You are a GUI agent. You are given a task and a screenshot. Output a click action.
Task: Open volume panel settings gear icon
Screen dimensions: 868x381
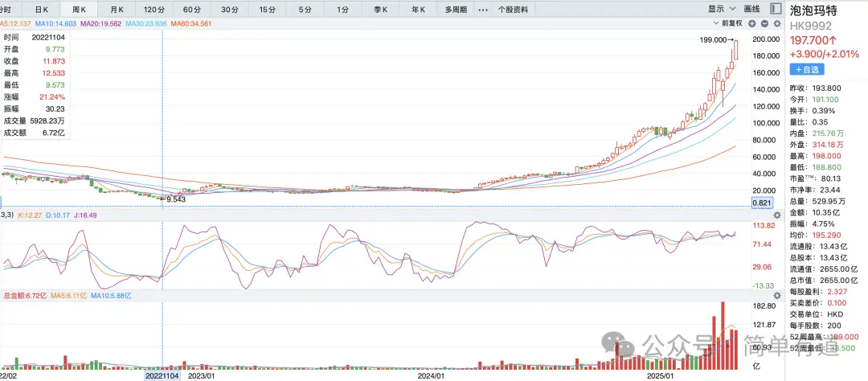pyautogui.click(x=777, y=296)
